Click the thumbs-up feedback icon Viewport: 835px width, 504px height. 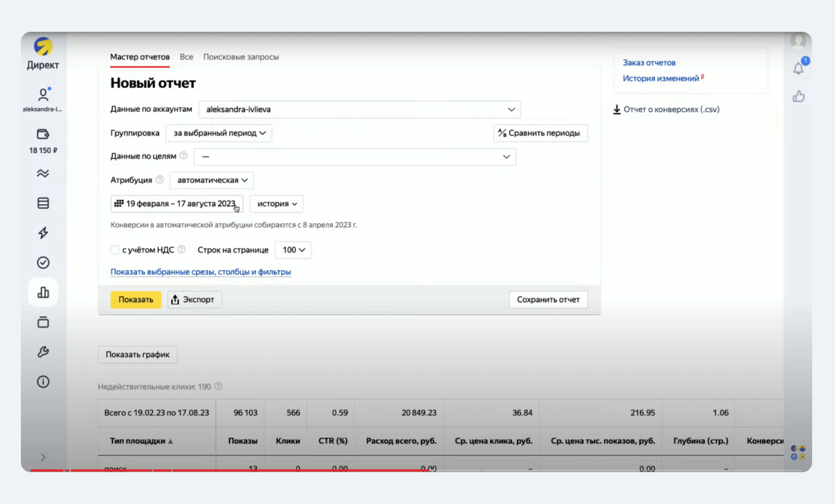(x=799, y=96)
